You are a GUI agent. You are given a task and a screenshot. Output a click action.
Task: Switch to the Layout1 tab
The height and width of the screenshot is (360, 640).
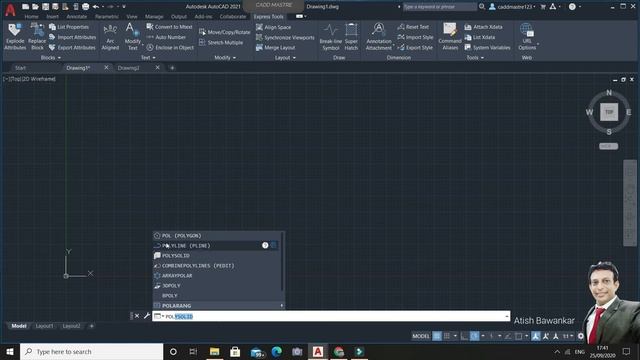(x=44, y=326)
